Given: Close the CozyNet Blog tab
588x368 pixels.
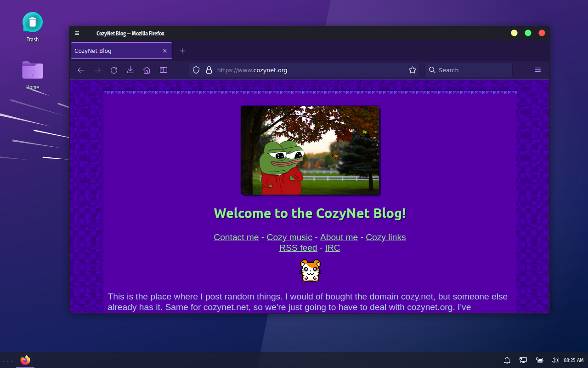Looking at the screenshot, I should tap(165, 51).
